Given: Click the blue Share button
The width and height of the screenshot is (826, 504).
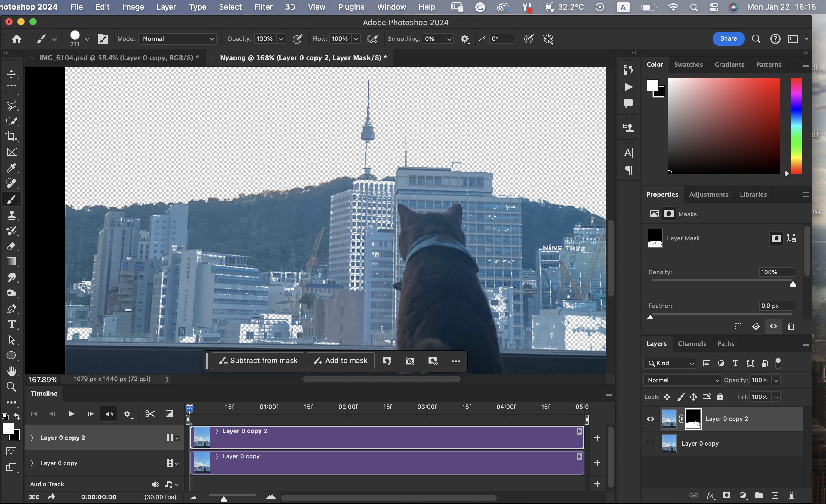Looking at the screenshot, I should (x=728, y=38).
